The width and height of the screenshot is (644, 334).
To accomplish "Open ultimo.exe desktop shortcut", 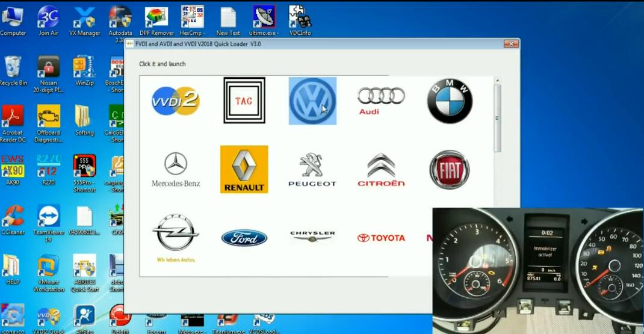I will [x=264, y=21].
